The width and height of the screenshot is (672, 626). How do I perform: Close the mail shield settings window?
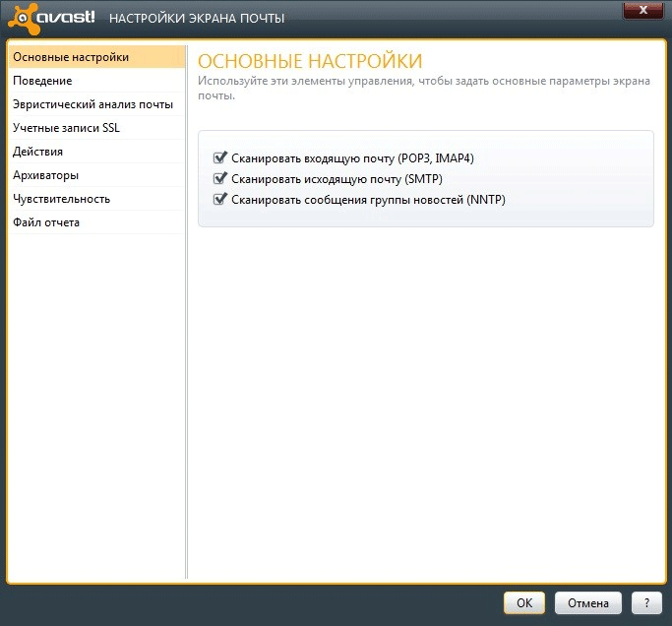pos(643,10)
